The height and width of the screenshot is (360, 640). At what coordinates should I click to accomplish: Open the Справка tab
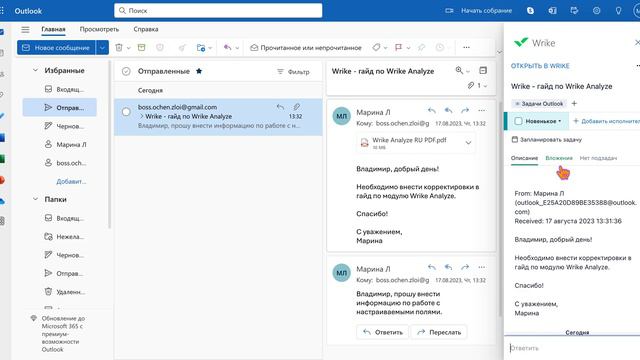(146, 29)
